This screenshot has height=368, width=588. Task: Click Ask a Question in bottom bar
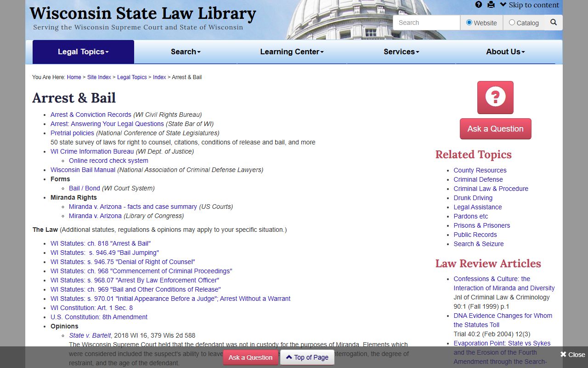tap(250, 357)
